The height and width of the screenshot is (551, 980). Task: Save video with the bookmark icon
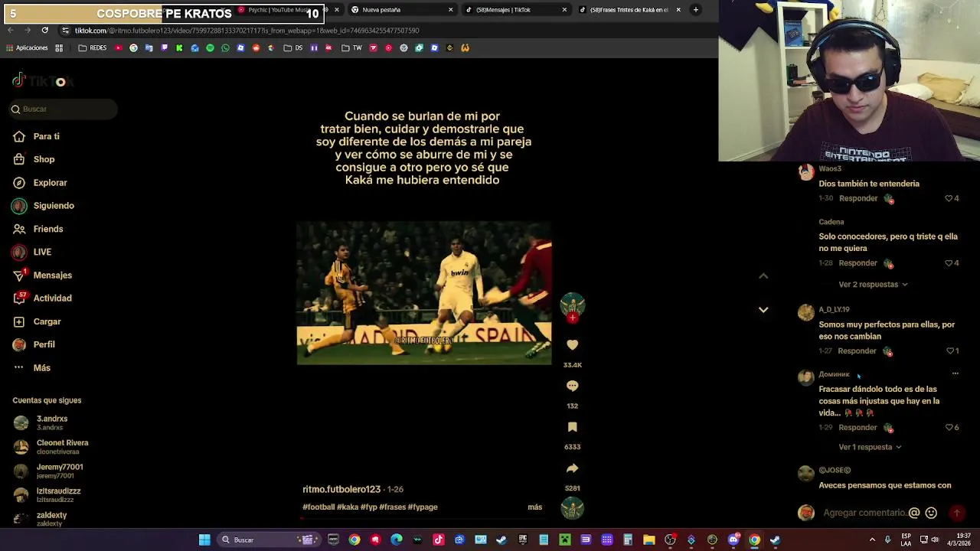tap(572, 427)
